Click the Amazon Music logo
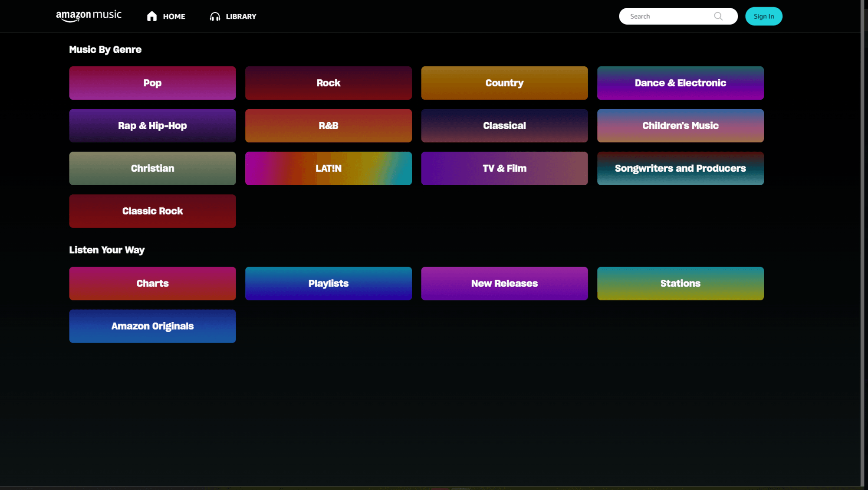The image size is (868, 490). [89, 16]
